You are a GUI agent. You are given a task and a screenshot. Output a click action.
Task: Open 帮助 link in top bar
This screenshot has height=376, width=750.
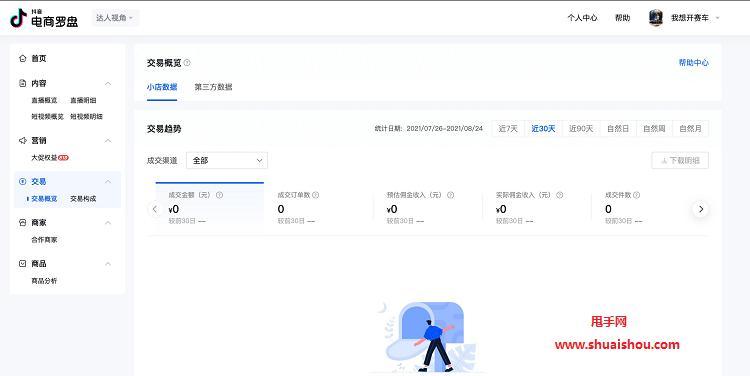(x=622, y=18)
